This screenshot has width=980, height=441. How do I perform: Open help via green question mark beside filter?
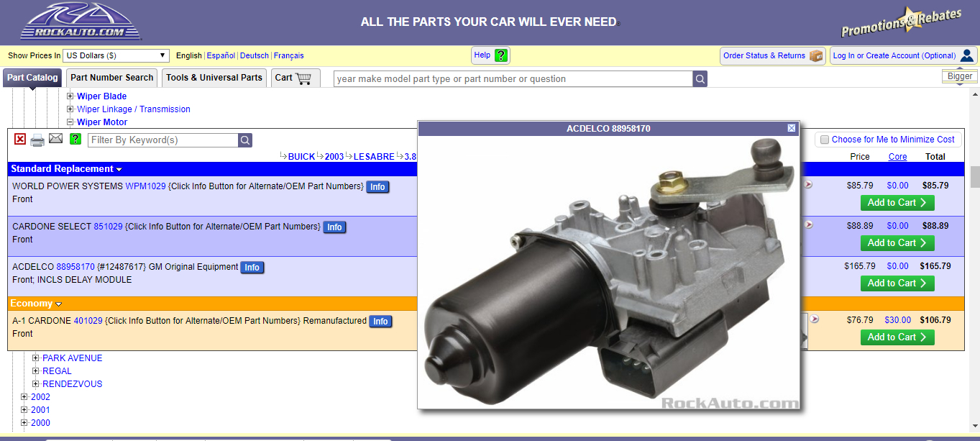(x=75, y=140)
